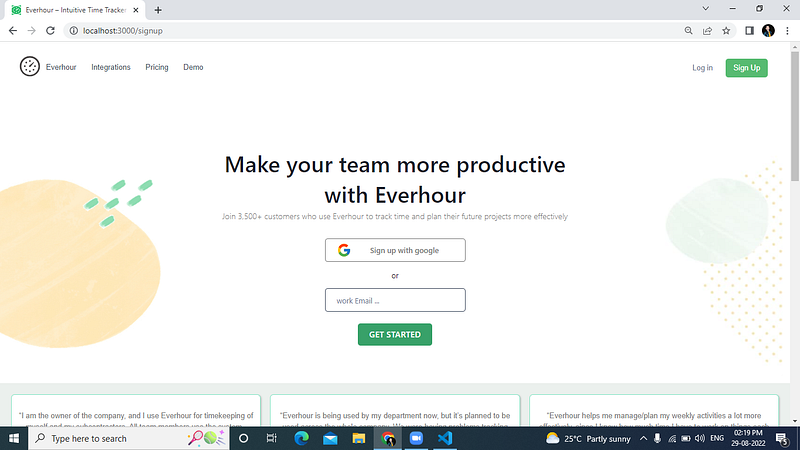Image resolution: width=800 pixels, height=450 pixels.
Task: Open weather widget showing Partly sunny
Action: [588, 438]
